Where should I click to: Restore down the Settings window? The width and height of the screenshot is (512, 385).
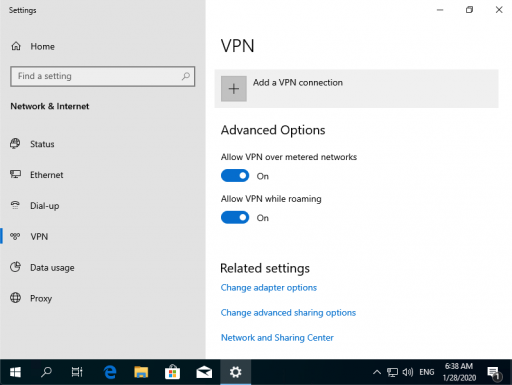point(469,10)
